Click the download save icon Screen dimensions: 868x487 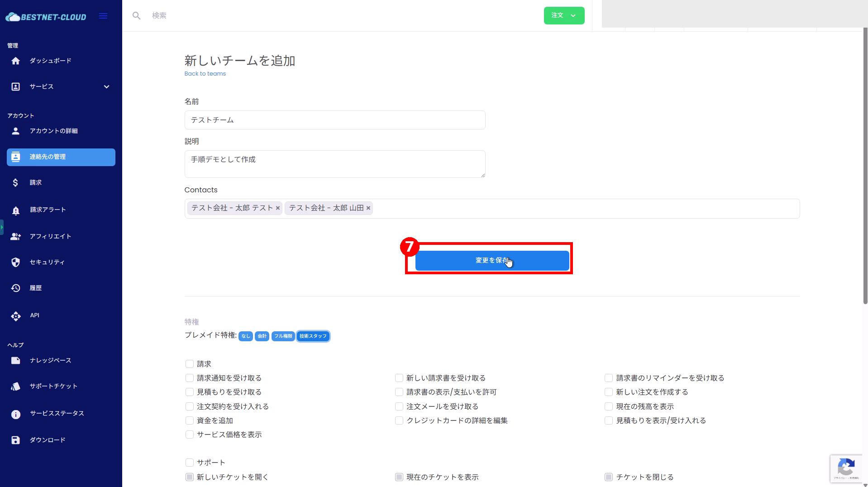coord(16,440)
